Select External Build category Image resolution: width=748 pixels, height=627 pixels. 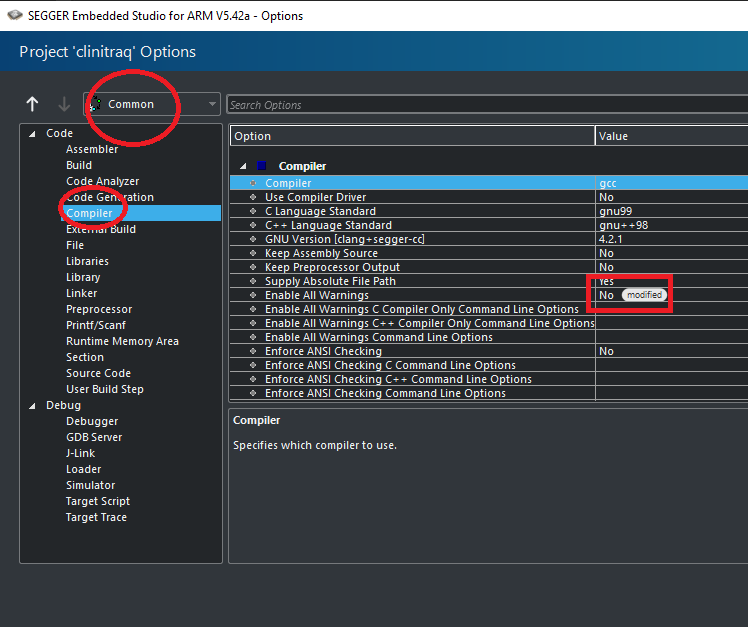coord(101,229)
